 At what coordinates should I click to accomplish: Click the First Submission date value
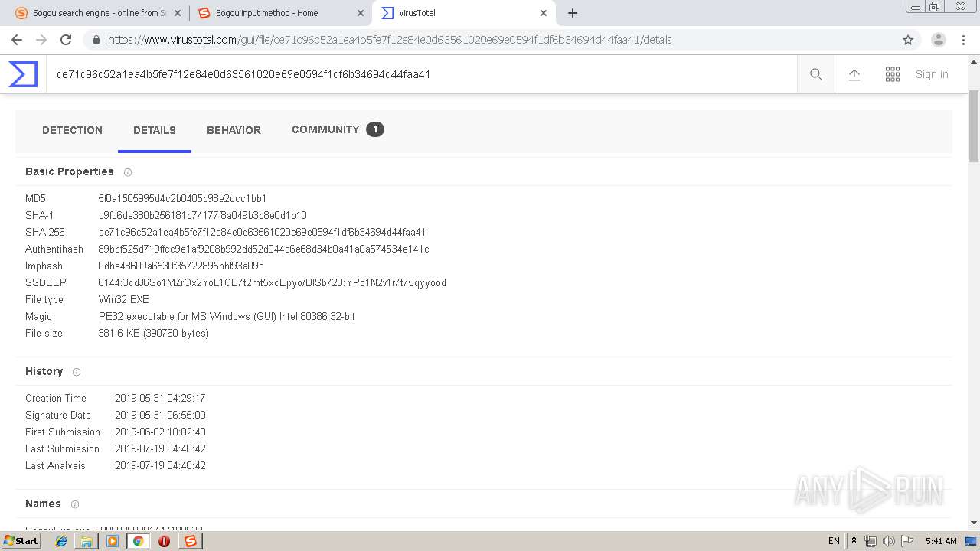pyautogui.click(x=160, y=432)
